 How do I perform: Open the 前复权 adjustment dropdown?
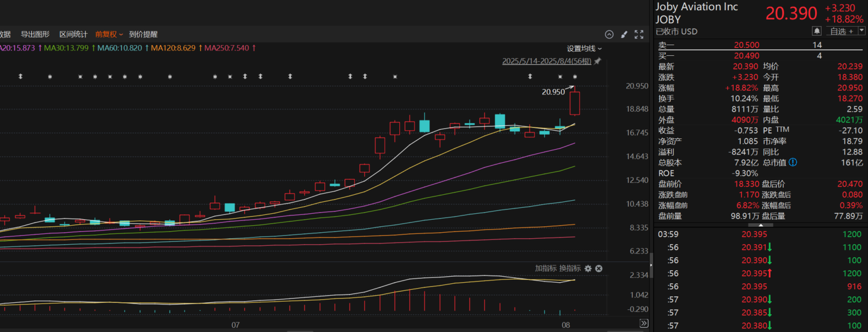pos(110,34)
